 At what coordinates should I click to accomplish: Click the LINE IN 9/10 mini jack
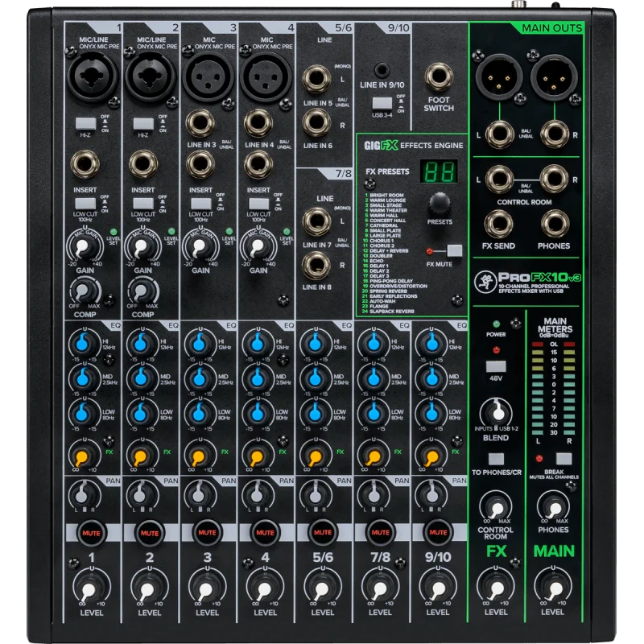pyautogui.click(x=382, y=70)
